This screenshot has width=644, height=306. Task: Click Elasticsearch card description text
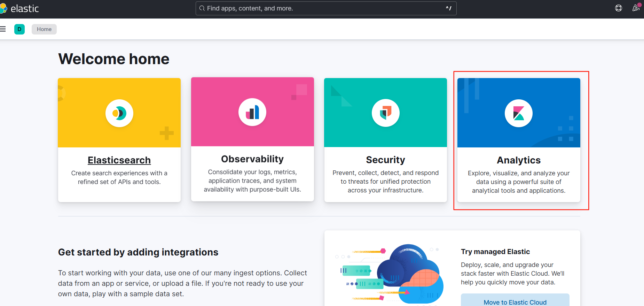(x=119, y=177)
